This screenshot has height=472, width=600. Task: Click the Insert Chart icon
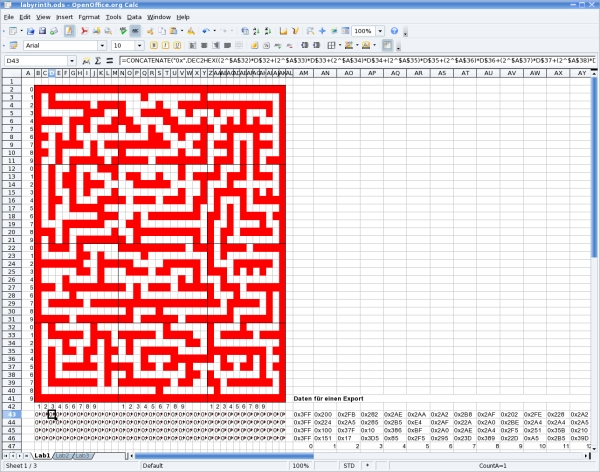coord(282,31)
